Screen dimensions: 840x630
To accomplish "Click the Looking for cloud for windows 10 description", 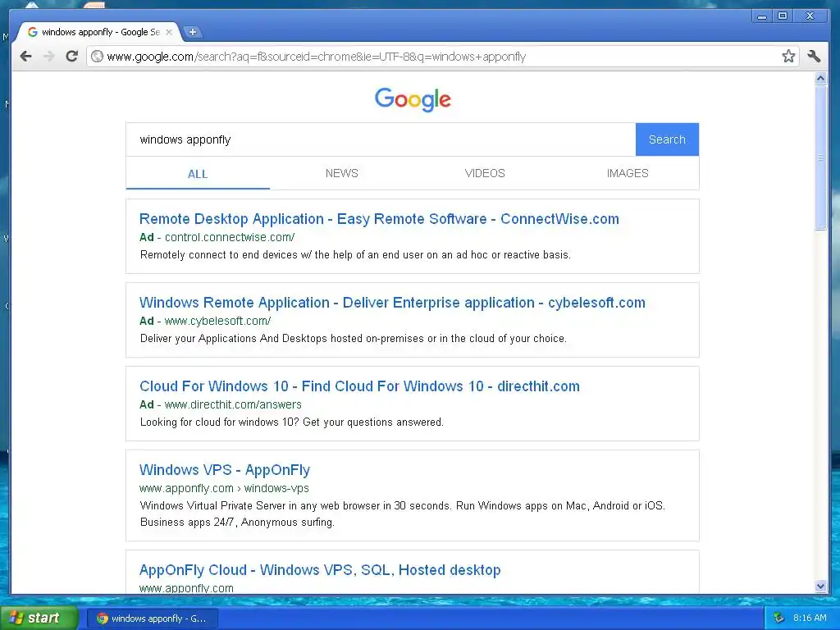I will [291, 422].
